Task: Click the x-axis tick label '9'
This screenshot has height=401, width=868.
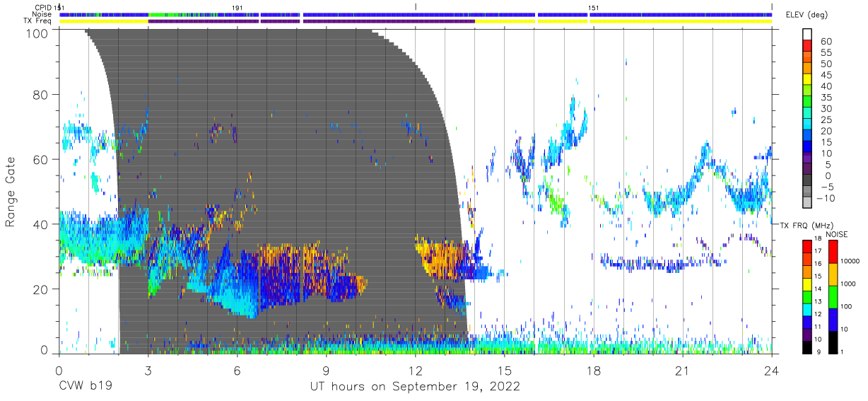Action: [326, 371]
